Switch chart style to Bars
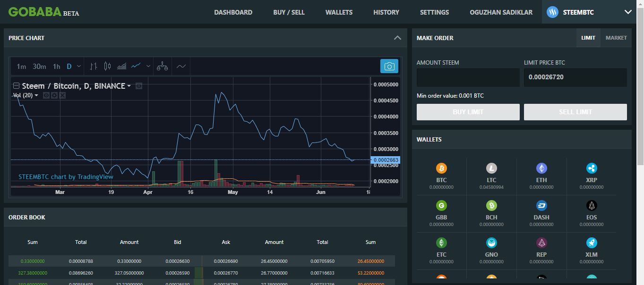This screenshot has width=644, height=285. [x=94, y=67]
